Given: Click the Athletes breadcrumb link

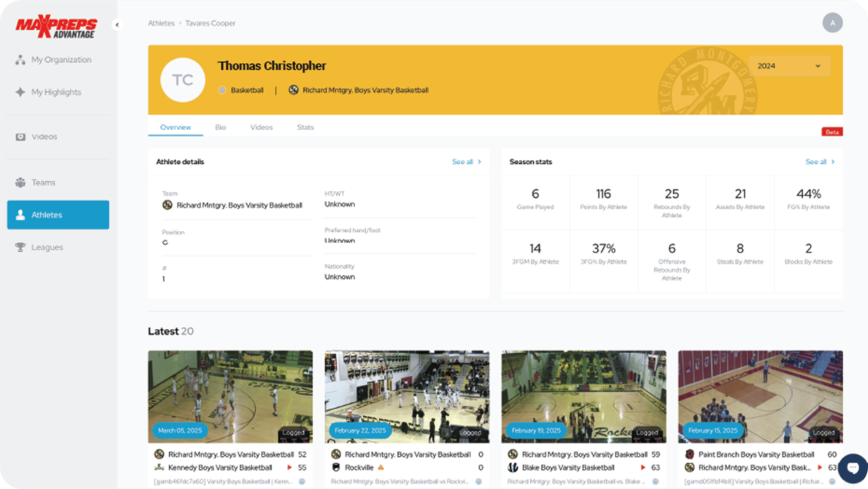Looking at the screenshot, I should click(x=161, y=23).
